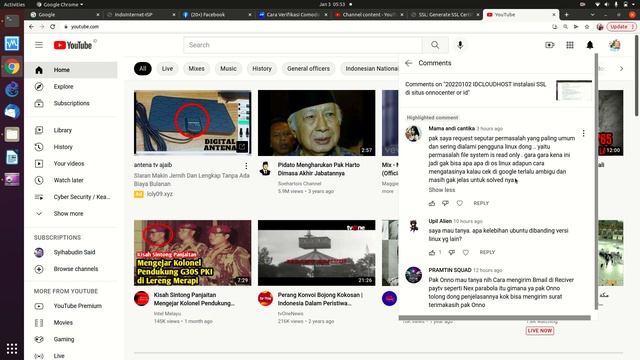The height and width of the screenshot is (360, 640).
Task: Dislike the Upil Alien comment
Action: [x=451, y=252]
